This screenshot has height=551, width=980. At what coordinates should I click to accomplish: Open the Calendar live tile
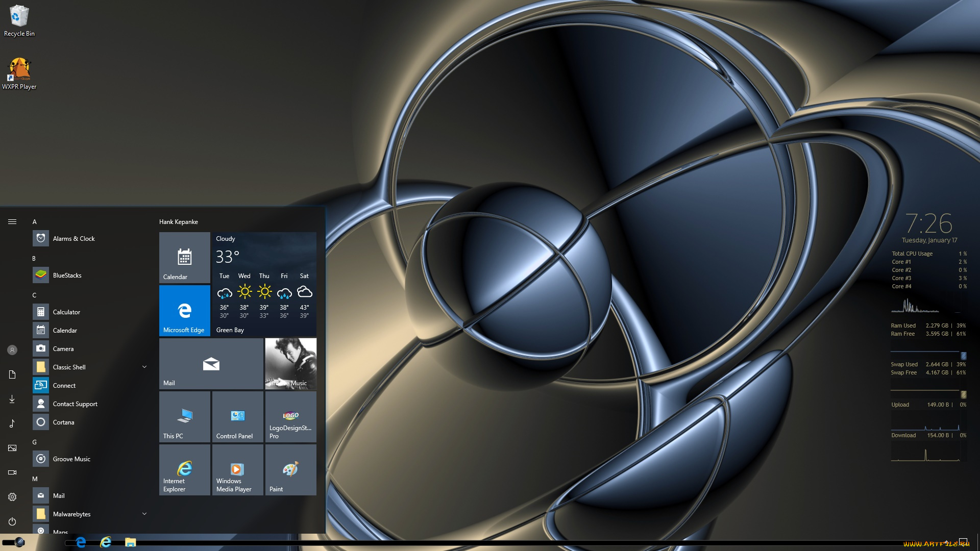[184, 257]
